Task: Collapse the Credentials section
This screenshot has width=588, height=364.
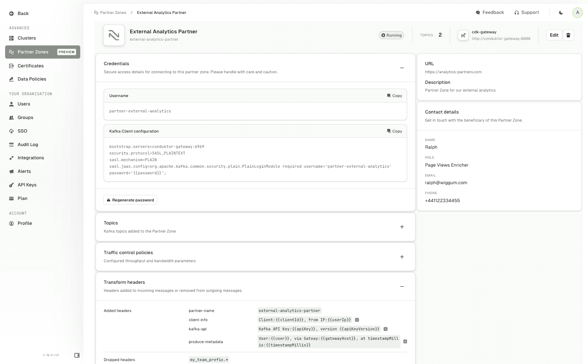Action: pyautogui.click(x=402, y=68)
